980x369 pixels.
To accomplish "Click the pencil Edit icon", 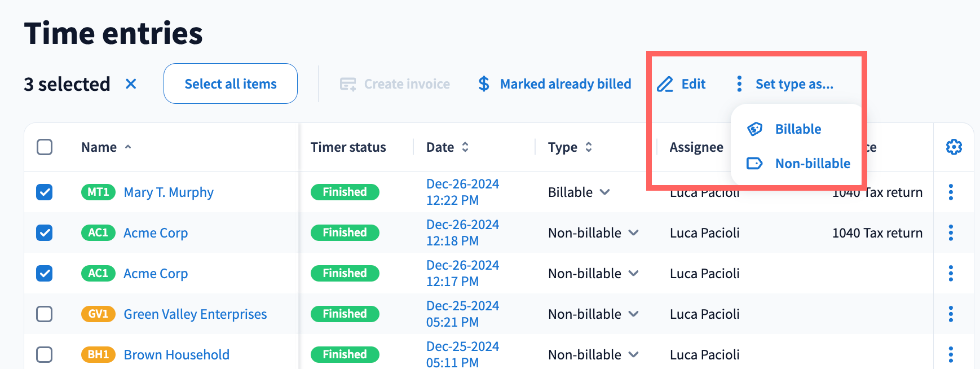I will (665, 84).
